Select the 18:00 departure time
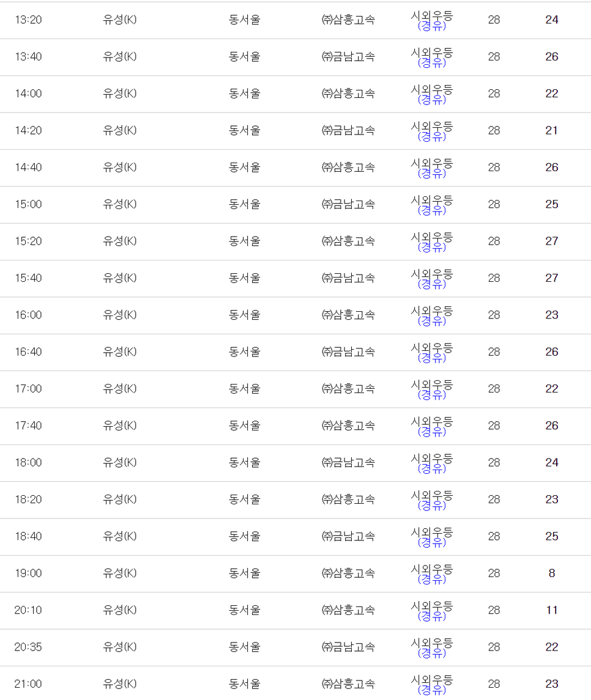The image size is (591, 700). (x=28, y=463)
